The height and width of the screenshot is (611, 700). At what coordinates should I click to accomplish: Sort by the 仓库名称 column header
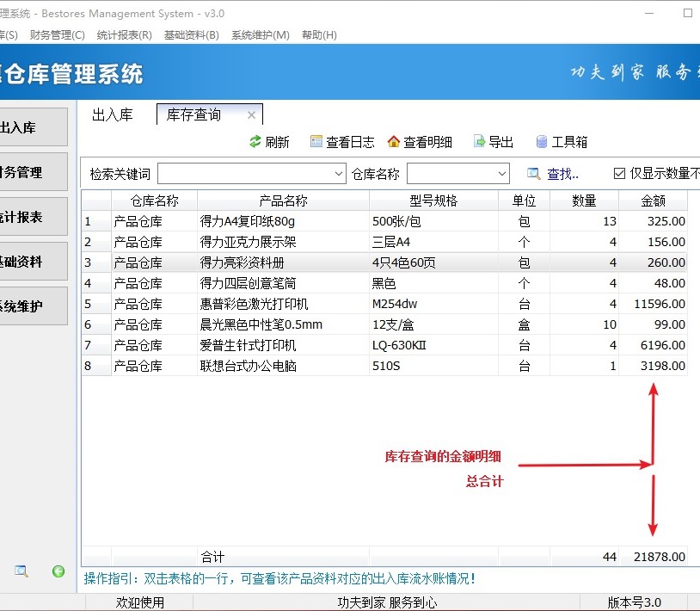point(154,201)
